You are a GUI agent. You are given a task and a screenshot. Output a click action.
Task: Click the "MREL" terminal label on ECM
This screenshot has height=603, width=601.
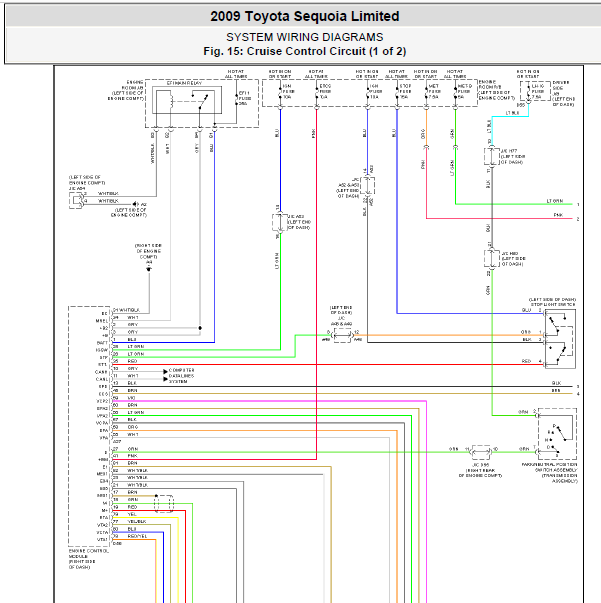click(x=102, y=321)
